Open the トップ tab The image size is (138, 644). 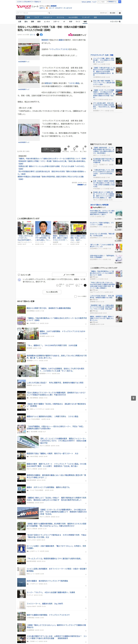tap(20, 17)
